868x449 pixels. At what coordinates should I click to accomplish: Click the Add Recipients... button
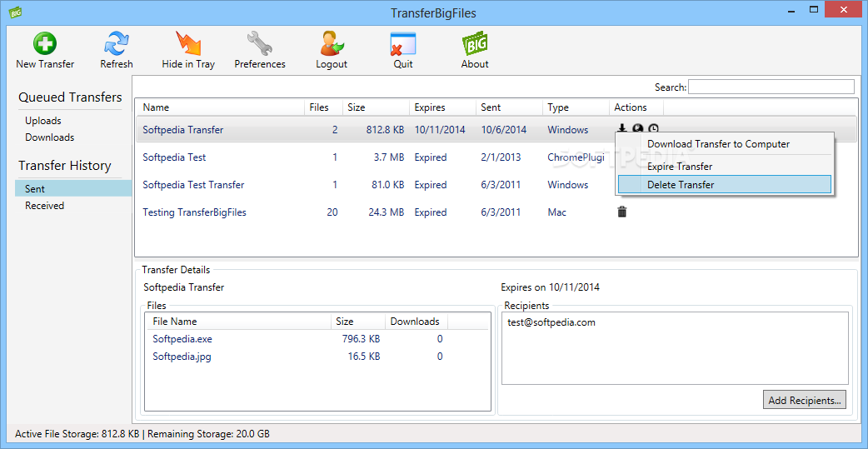click(x=805, y=400)
